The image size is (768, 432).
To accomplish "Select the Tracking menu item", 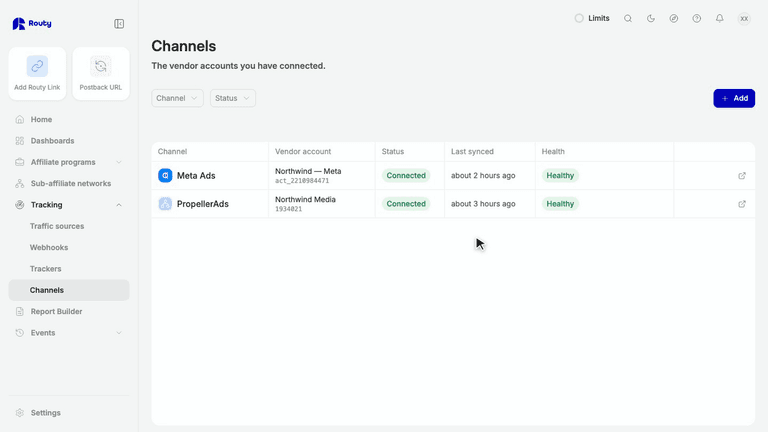I will pyautogui.click(x=69, y=205).
